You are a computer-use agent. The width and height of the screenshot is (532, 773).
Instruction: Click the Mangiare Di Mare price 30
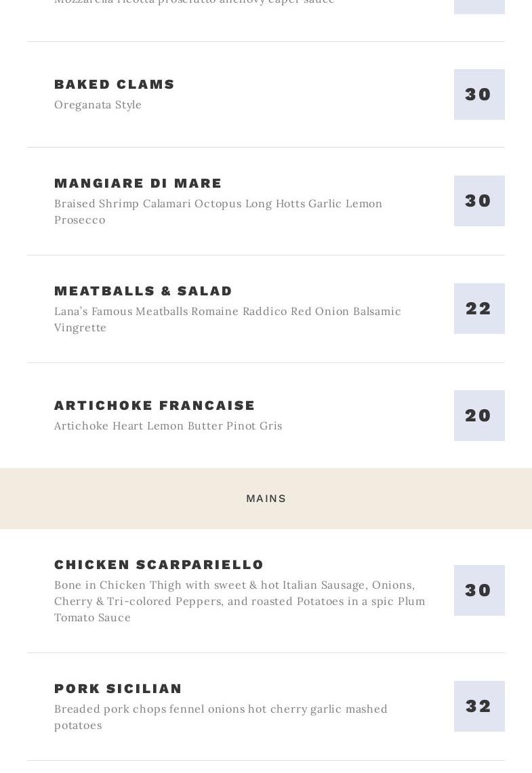click(x=479, y=201)
